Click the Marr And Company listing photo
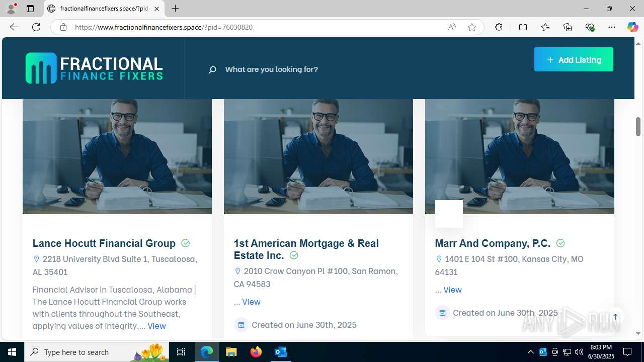Screen dimensions: 644x362 click(520, 156)
